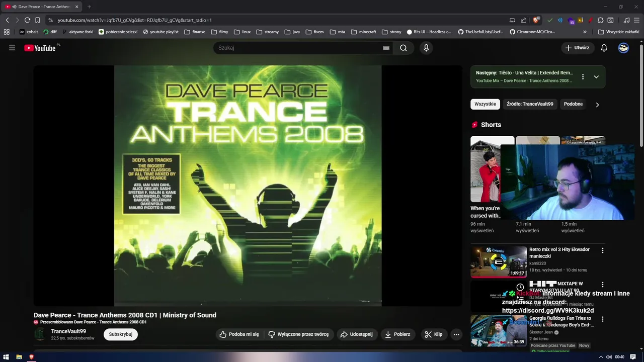Click Pobierz to download video
644x362 pixels.
point(397,334)
